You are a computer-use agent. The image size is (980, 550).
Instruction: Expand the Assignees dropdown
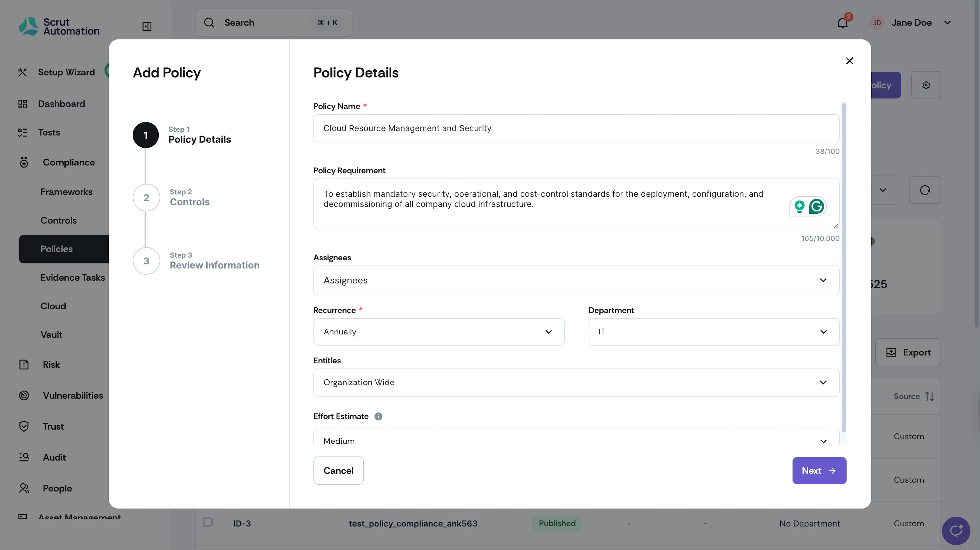tap(576, 280)
